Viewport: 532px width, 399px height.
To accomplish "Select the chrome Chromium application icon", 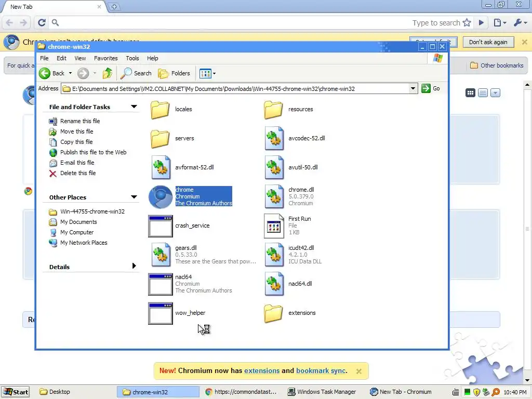I will [161, 197].
